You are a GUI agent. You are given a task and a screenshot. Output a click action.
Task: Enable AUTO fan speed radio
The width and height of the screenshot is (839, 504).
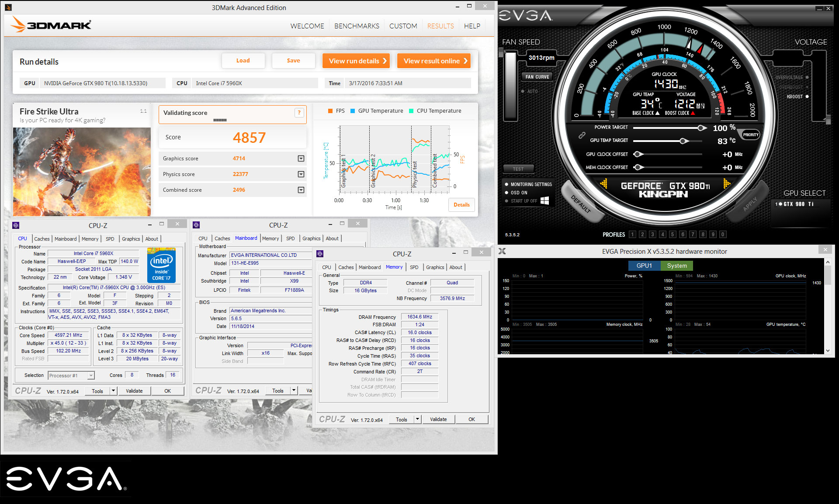click(x=523, y=91)
